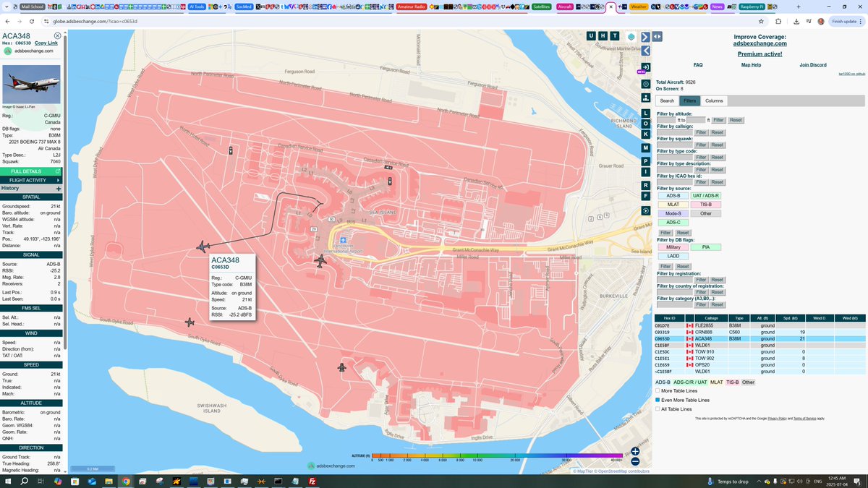This screenshot has height=488, width=868.
Task: Toggle the ADS-C source filter
Action: click(673, 223)
